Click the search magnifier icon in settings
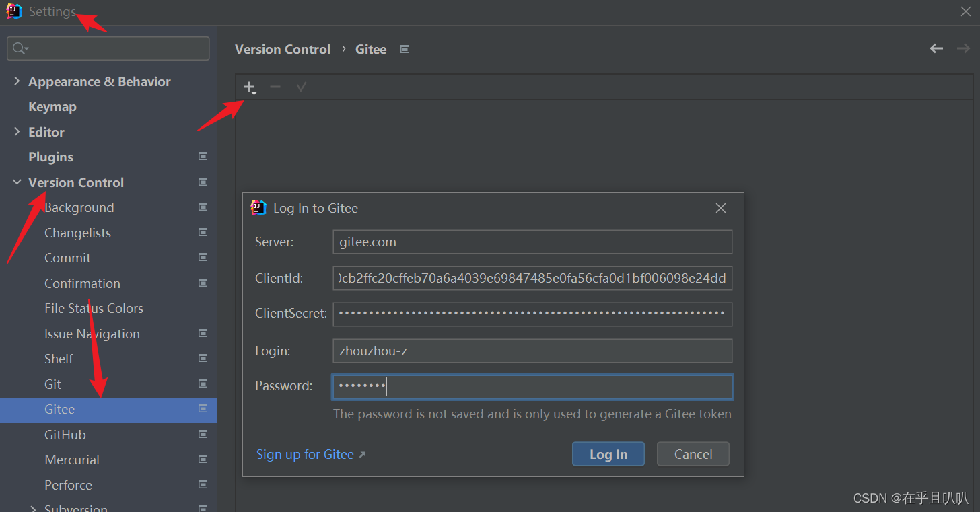This screenshot has width=980, height=512. click(20, 48)
